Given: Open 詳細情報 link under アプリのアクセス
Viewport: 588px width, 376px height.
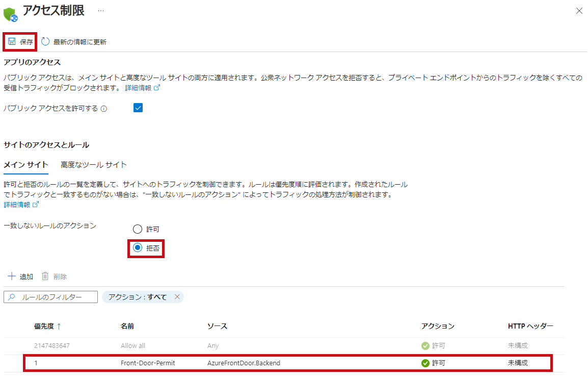Looking at the screenshot, I should pyautogui.click(x=138, y=88).
